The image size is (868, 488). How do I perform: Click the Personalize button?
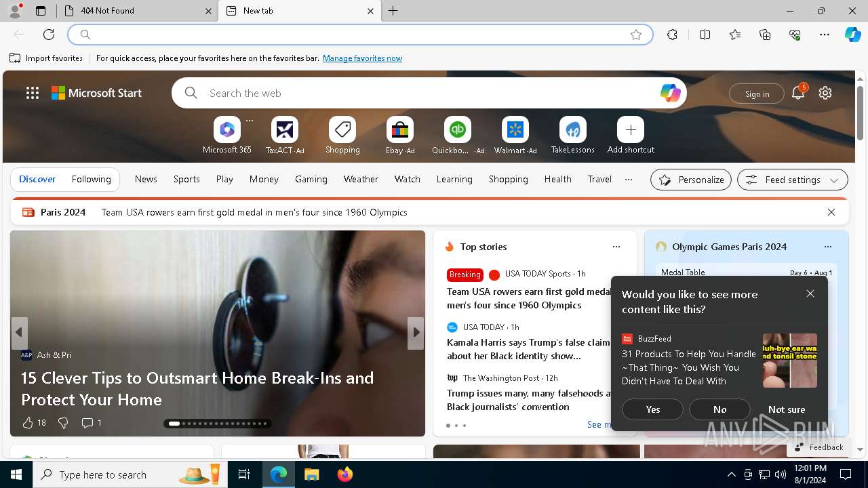pos(691,180)
